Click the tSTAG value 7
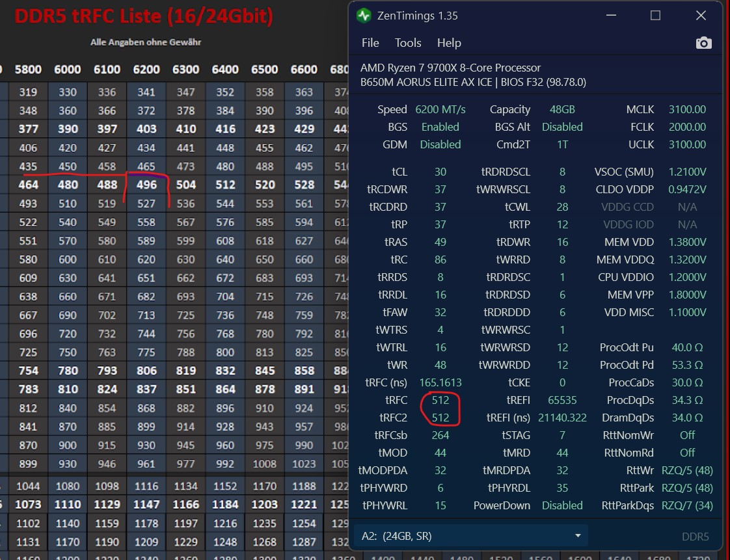Screen dimensions: 730x560 (x=562, y=435)
